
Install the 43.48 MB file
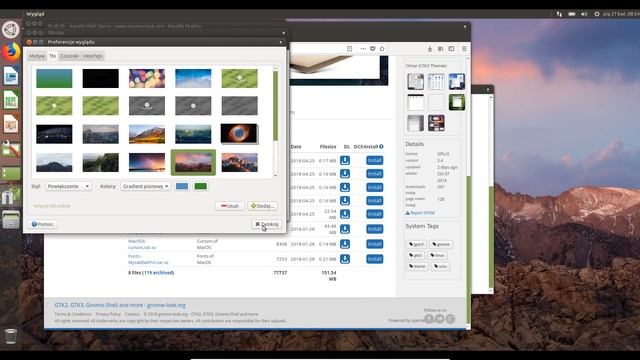(374, 229)
